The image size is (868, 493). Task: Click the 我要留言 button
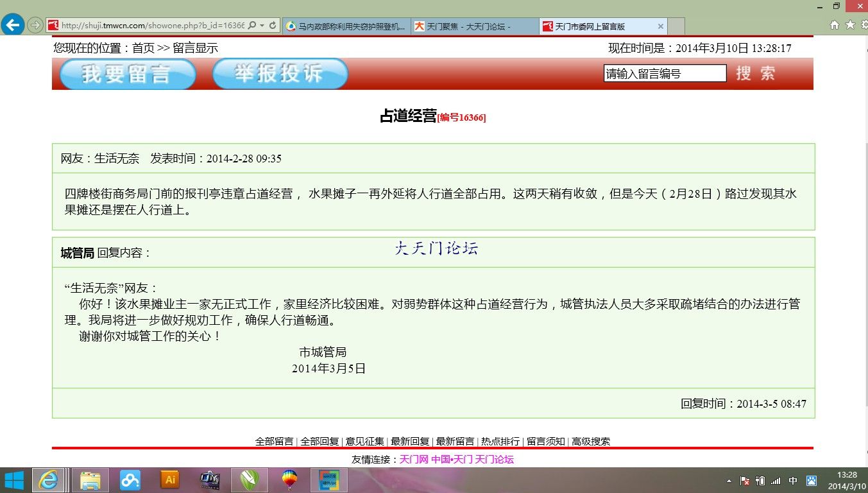click(128, 74)
